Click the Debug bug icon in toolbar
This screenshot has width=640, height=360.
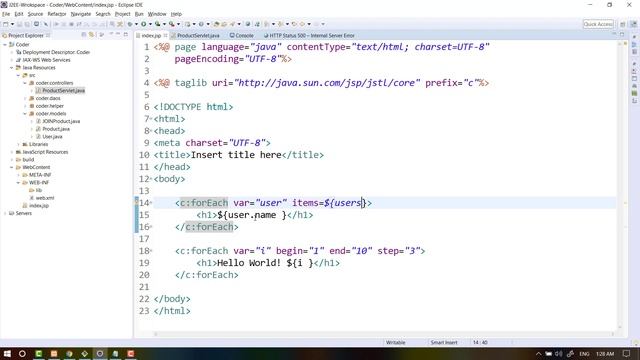130,24
